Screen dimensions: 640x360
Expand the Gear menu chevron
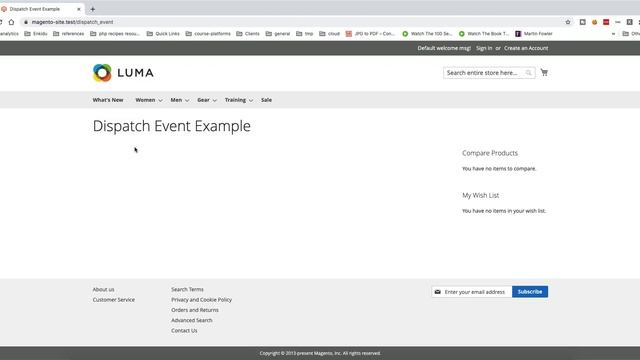(x=214, y=100)
